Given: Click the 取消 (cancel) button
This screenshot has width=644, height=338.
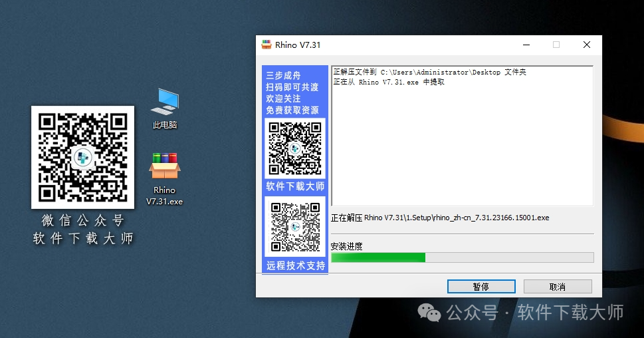Looking at the screenshot, I should 558,287.
